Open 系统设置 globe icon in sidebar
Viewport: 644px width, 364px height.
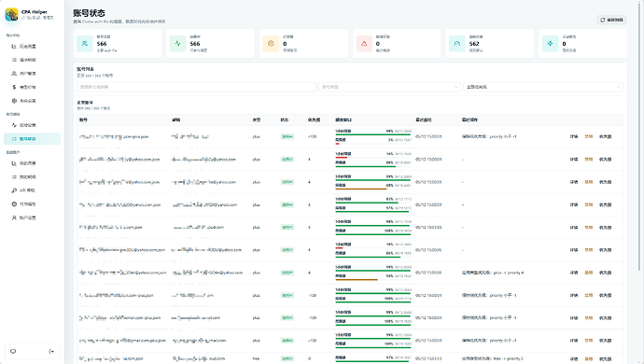click(x=14, y=101)
